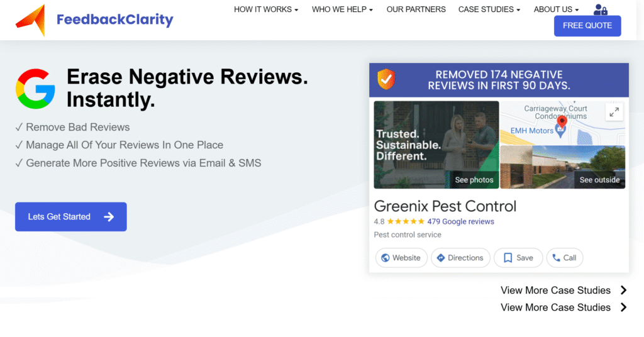Click the Greenix Pest Control title
644x337 pixels.
[x=445, y=206]
